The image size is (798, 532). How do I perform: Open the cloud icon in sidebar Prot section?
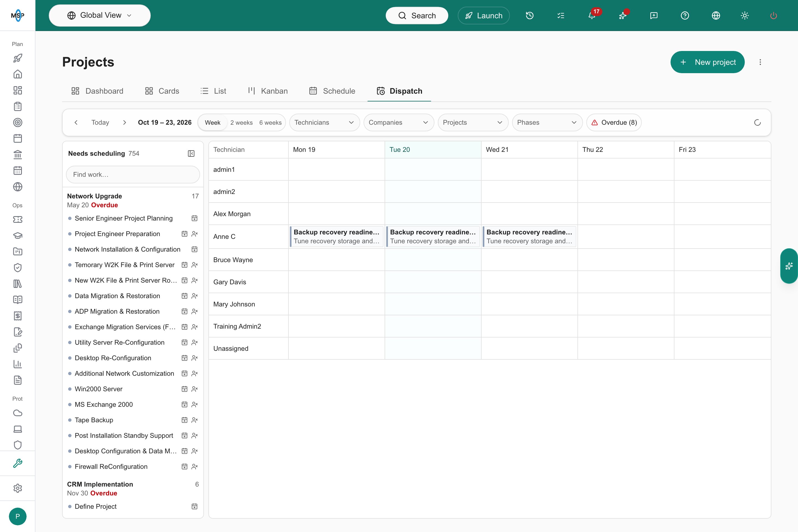(x=18, y=413)
